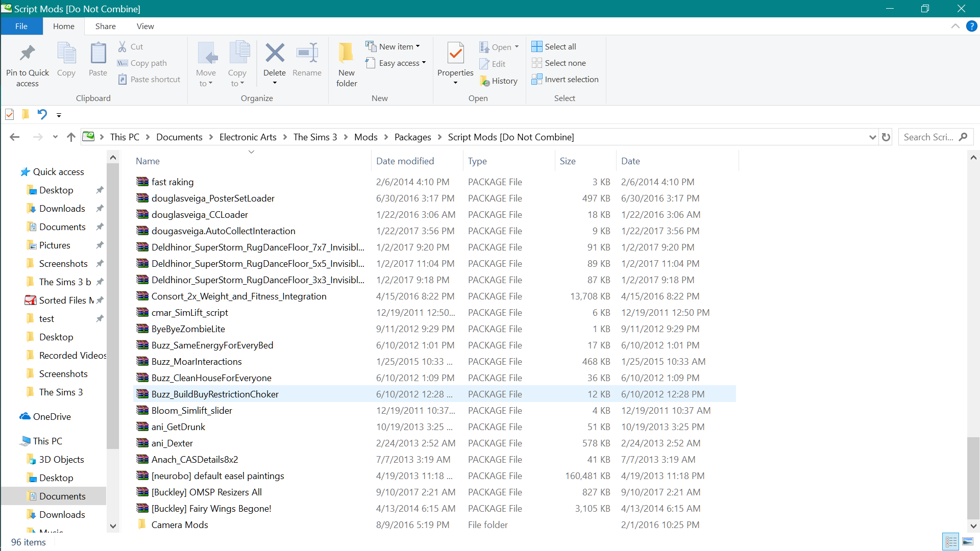
Task: Select the ByeByeZombieLite package file
Action: tap(188, 329)
